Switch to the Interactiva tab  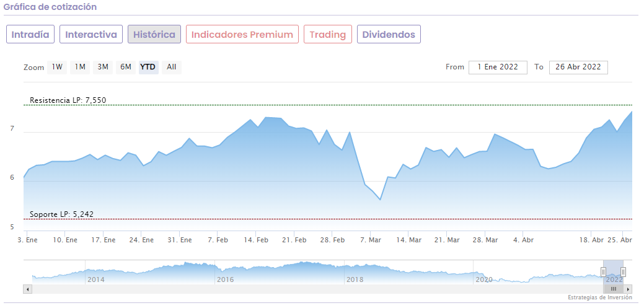(x=91, y=35)
